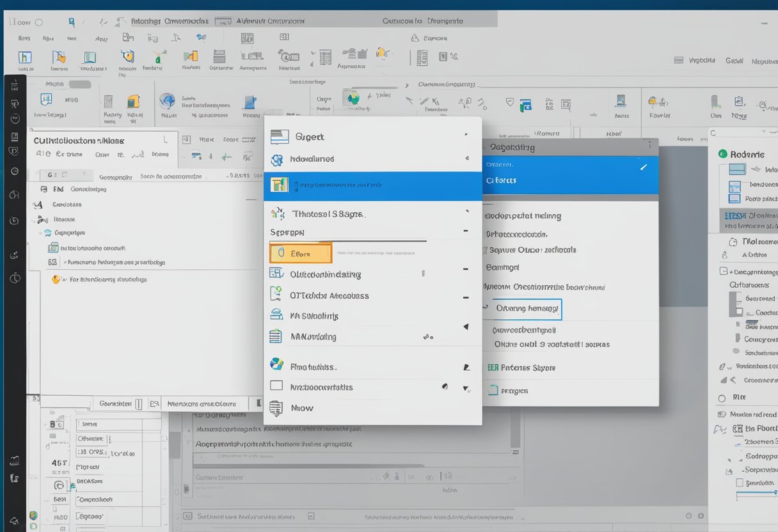Tick the checkbox at bottom of right panel
Viewport: 778px width, 532px height.
(740, 483)
